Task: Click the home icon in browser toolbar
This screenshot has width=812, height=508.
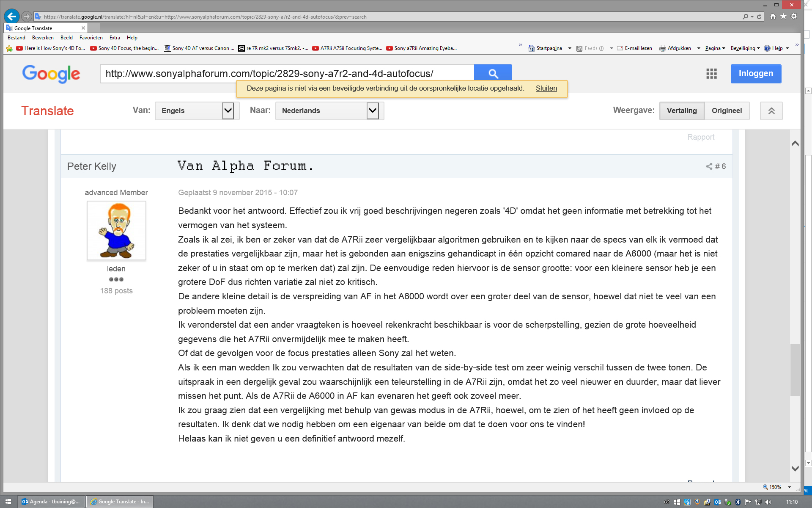Action: coord(773,17)
